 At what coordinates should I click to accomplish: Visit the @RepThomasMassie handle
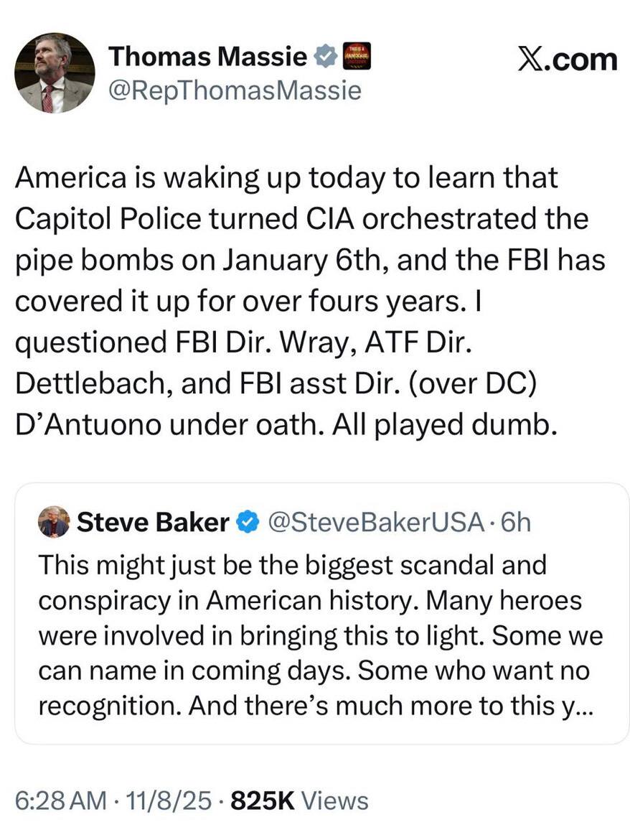[234, 90]
